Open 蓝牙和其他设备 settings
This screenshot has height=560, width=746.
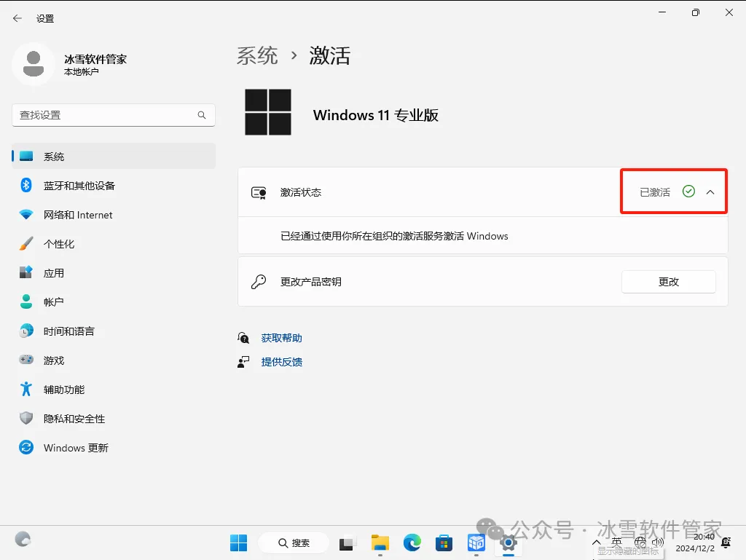(x=113, y=186)
